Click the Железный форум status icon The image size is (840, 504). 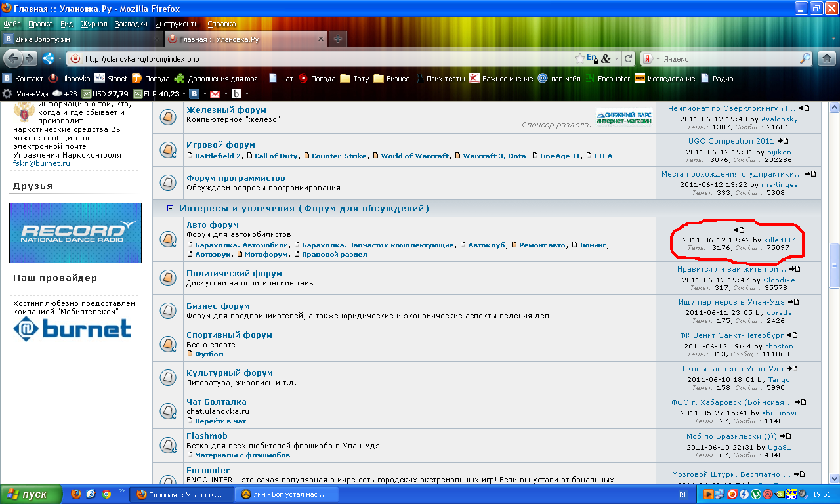(x=168, y=117)
